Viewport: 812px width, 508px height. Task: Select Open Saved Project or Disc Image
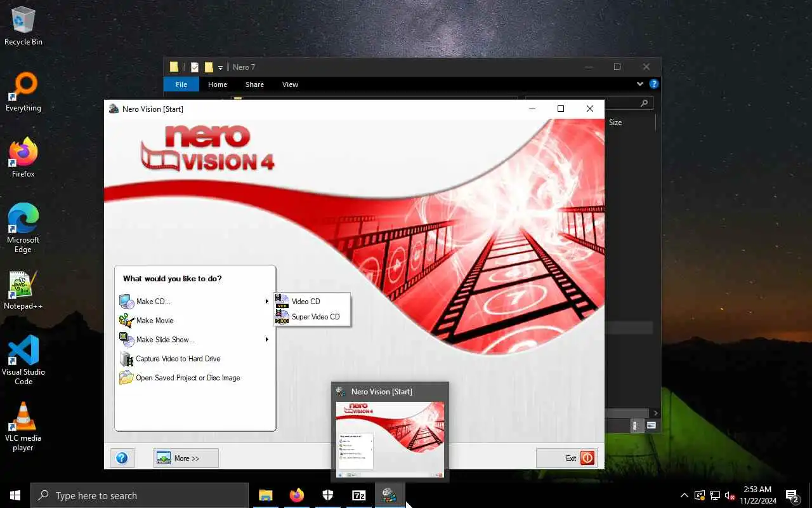(x=188, y=378)
